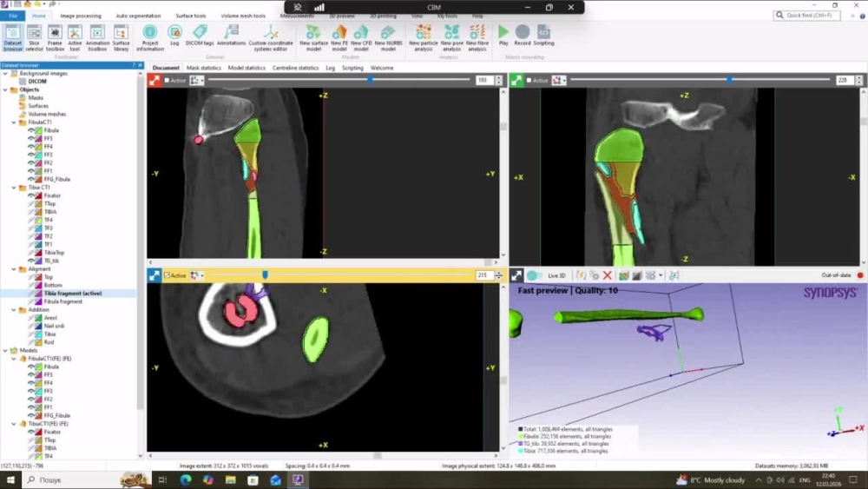Start a New pore analysis

point(451,37)
